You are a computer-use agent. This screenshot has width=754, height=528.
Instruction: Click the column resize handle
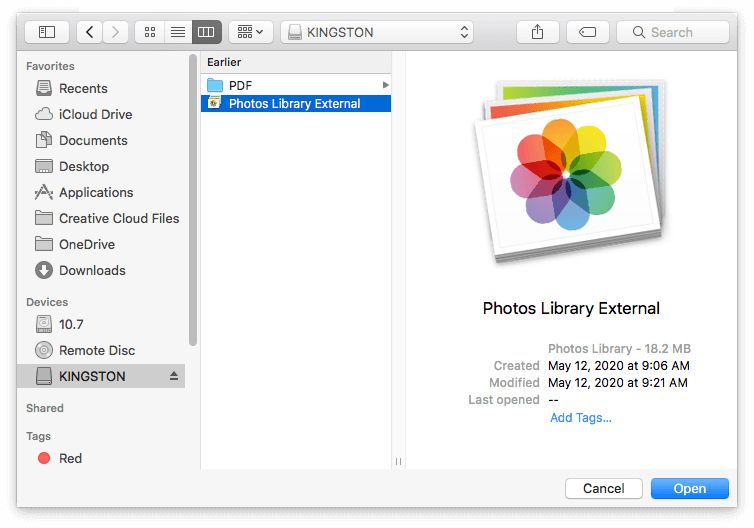click(398, 461)
